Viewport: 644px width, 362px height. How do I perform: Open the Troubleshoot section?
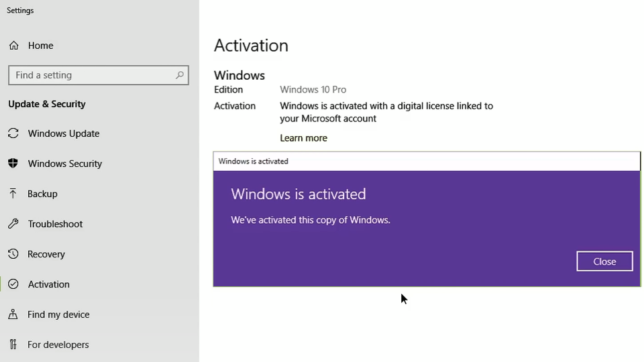pyautogui.click(x=55, y=224)
